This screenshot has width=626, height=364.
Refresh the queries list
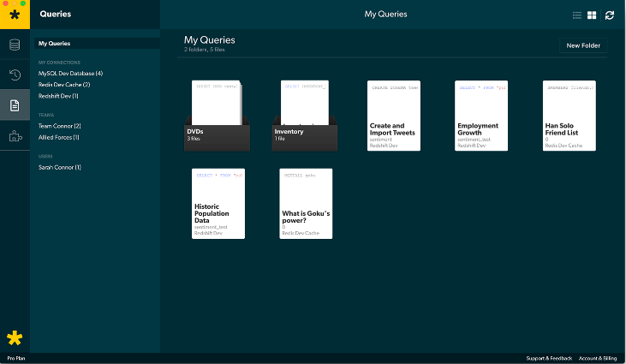click(610, 15)
